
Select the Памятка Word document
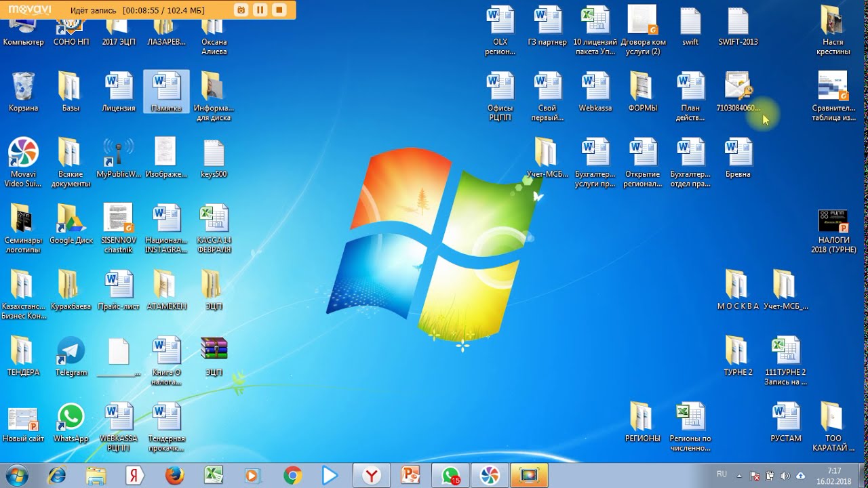click(x=166, y=91)
